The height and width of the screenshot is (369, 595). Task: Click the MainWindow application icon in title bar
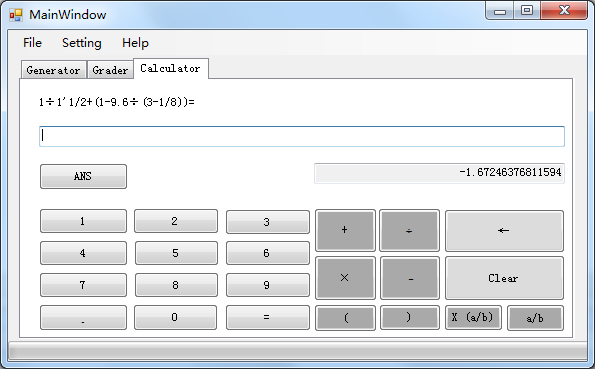[16, 15]
